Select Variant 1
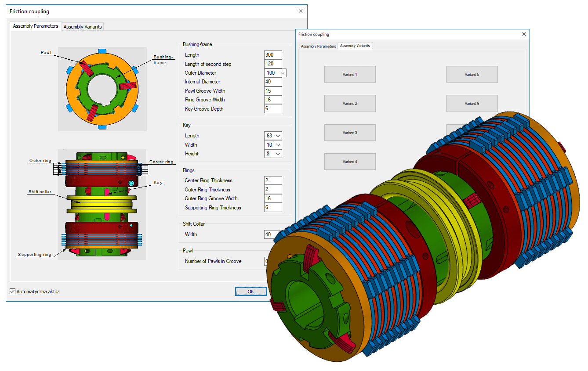588x371 pixels. (350, 74)
